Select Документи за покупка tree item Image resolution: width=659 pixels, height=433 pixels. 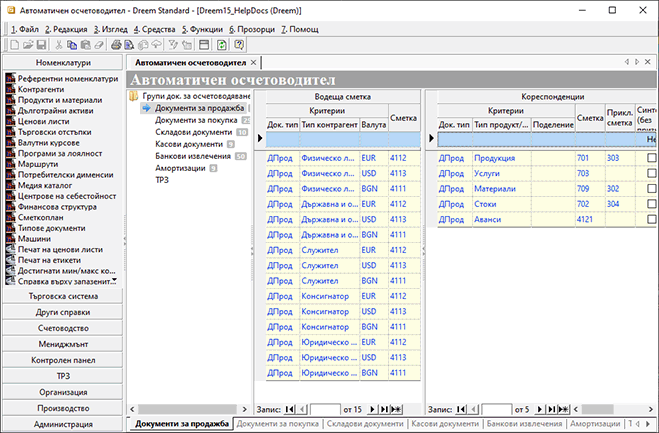tap(196, 120)
